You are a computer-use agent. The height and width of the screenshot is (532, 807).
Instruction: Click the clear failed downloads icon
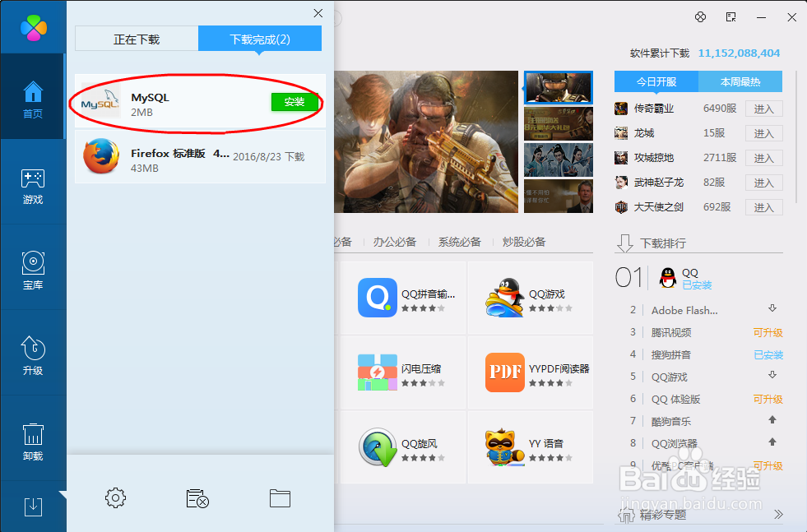click(x=197, y=497)
